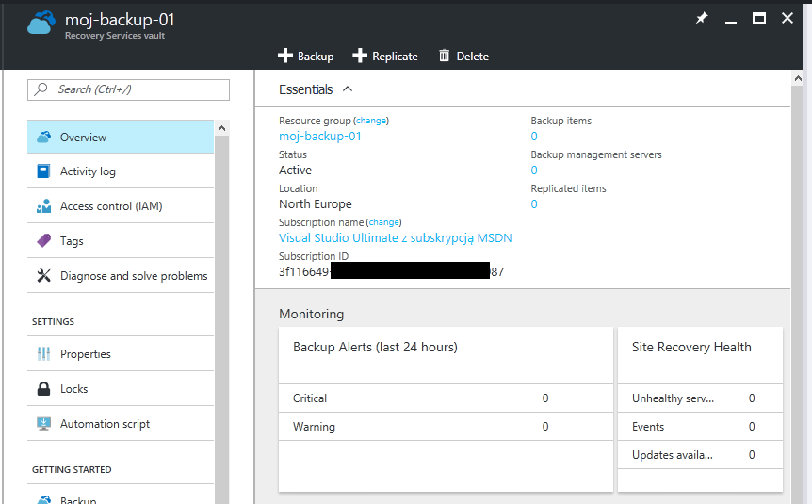Select the Critical alerts row

click(446, 398)
